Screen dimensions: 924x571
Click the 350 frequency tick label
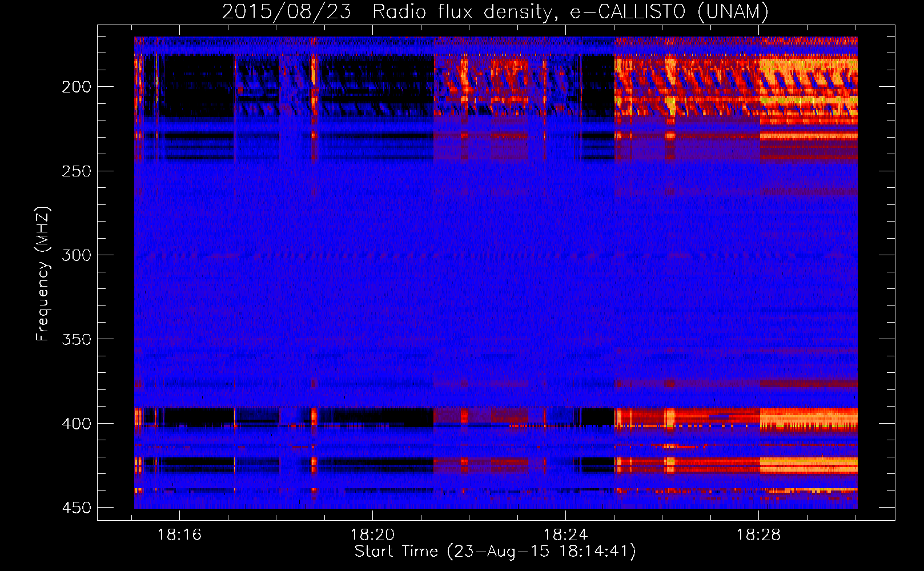pyautogui.click(x=77, y=339)
